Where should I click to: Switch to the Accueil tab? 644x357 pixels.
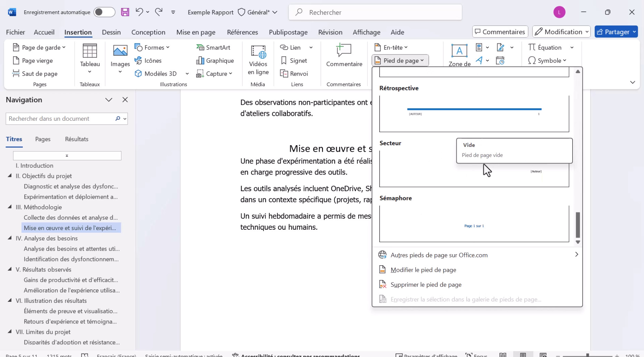coord(44,32)
